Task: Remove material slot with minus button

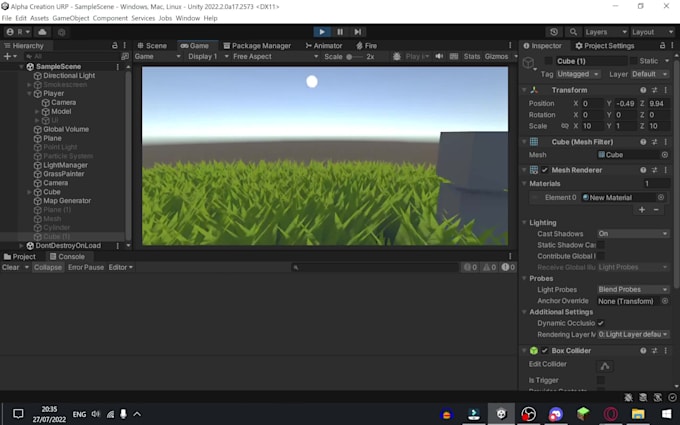Action: point(656,210)
